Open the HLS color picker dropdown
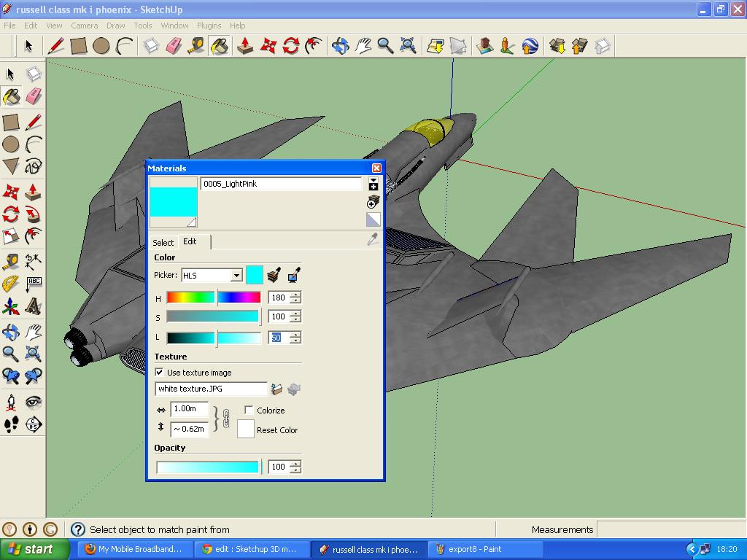This screenshot has width=747, height=560. 236,275
